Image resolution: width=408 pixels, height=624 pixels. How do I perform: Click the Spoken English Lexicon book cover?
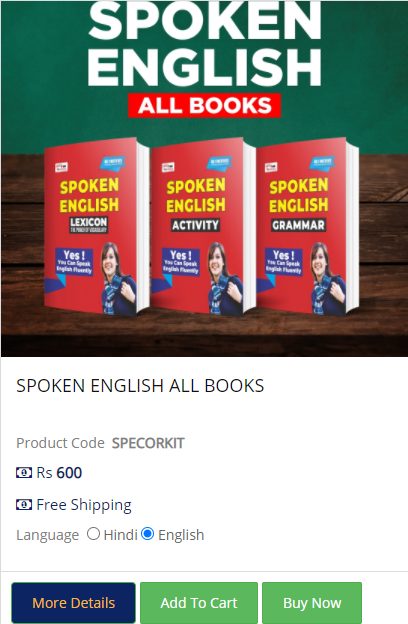click(x=96, y=227)
